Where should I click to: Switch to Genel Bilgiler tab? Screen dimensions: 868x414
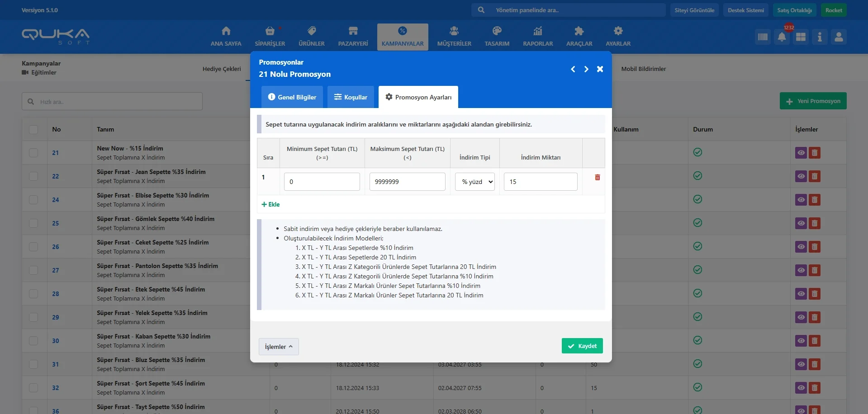(x=292, y=97)
